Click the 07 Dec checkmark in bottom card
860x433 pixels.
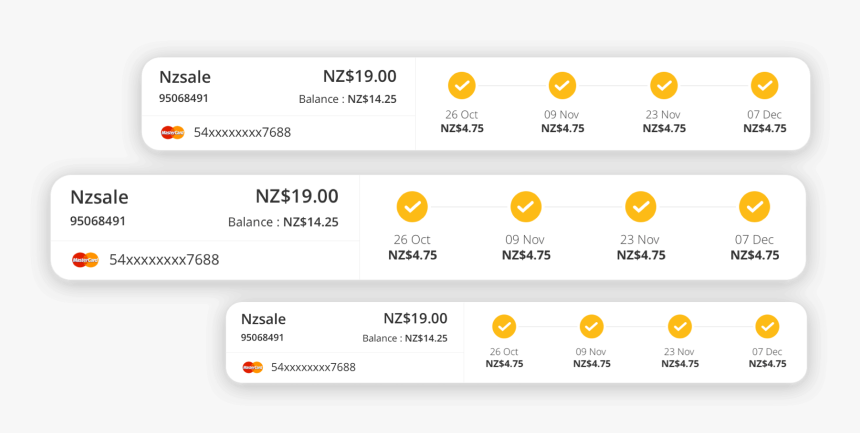click(767, 327)
